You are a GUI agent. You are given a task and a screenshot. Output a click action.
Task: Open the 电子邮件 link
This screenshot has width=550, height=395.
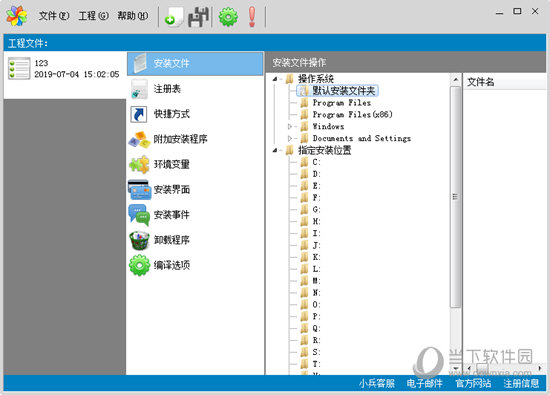click(x=424, y=383)
